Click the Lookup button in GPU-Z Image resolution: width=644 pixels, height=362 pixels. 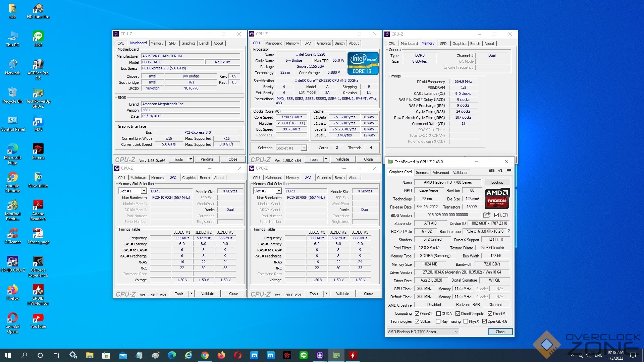pyautogui.click(x=497, y=182)
